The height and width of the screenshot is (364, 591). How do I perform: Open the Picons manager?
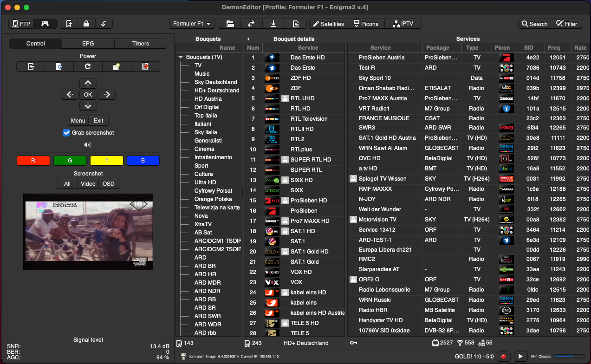[x=366, y=24]
